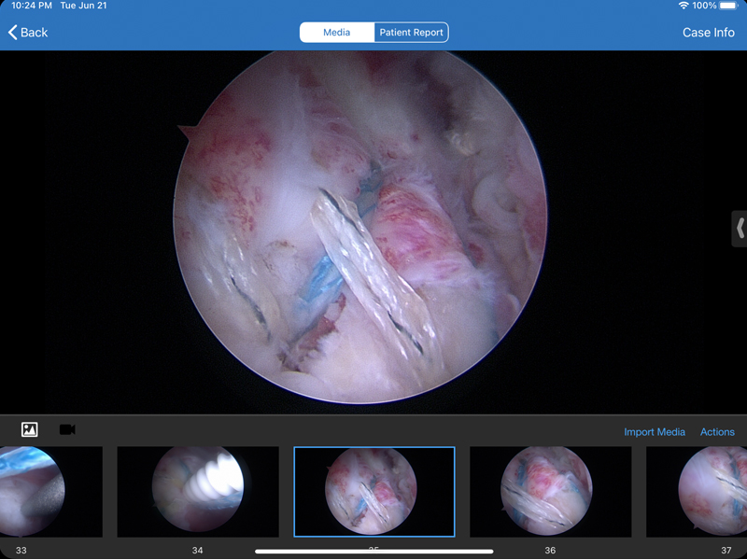747x560 pixels.
Task: Select thumbnail 36
Action: (x=550, y=492)
